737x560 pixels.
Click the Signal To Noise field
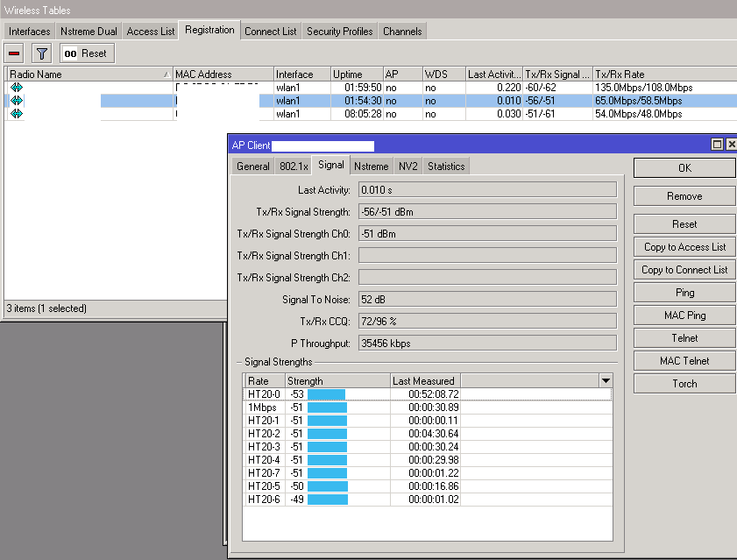point(487,300)
